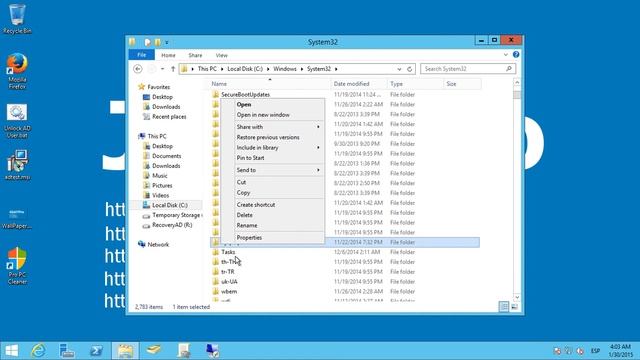The height and width of the screenshot is (360, 640).
Task: Choose Delete from context menu
Action: [x=273, y=215]
